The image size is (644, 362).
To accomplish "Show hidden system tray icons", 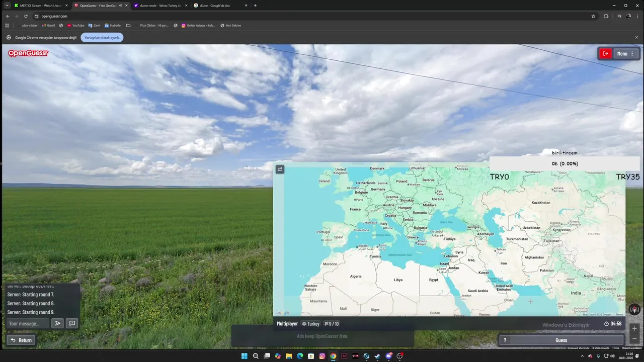I will click(x=582, y=356).
